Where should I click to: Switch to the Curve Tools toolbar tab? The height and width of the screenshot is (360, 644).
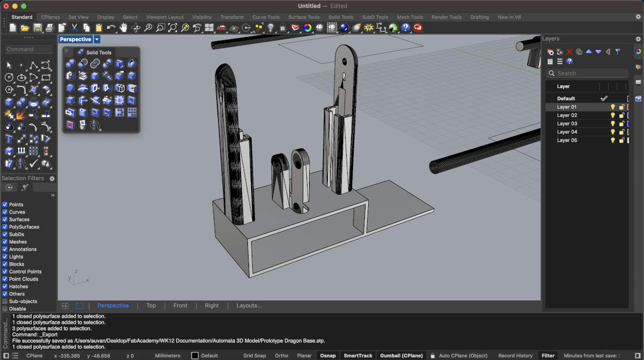(x=266, y=17)
